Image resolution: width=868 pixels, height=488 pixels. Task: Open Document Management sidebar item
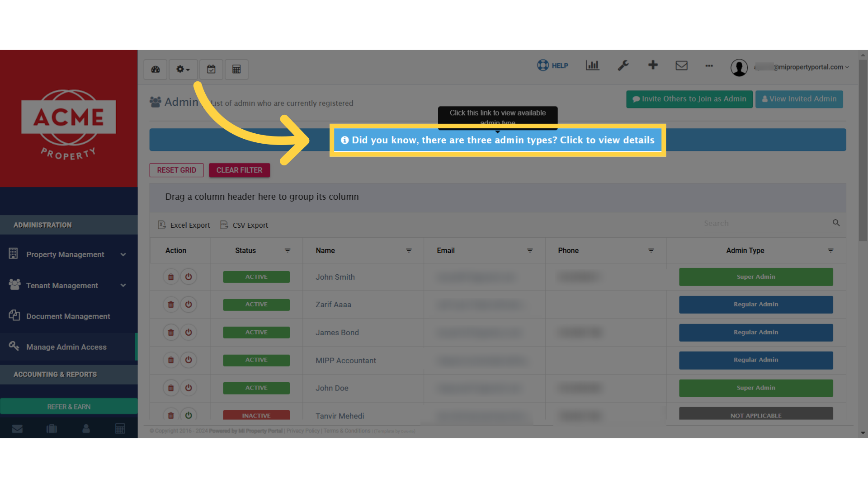69,316
